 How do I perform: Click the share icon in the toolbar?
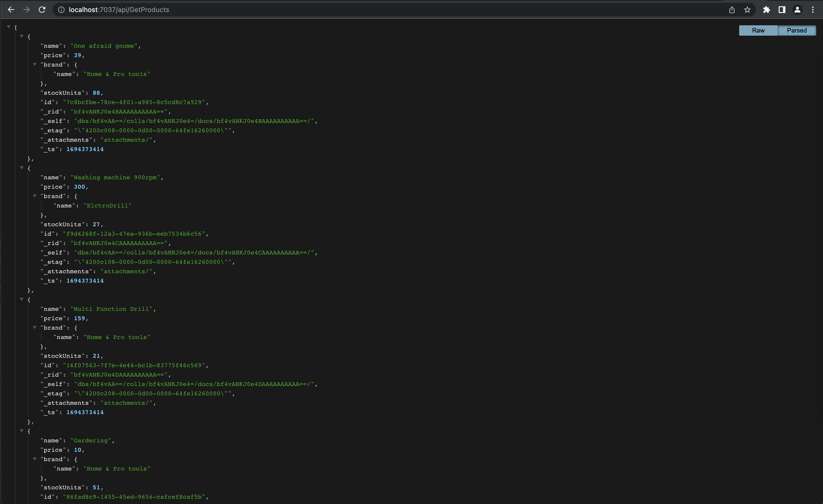[x=732, y=10]
